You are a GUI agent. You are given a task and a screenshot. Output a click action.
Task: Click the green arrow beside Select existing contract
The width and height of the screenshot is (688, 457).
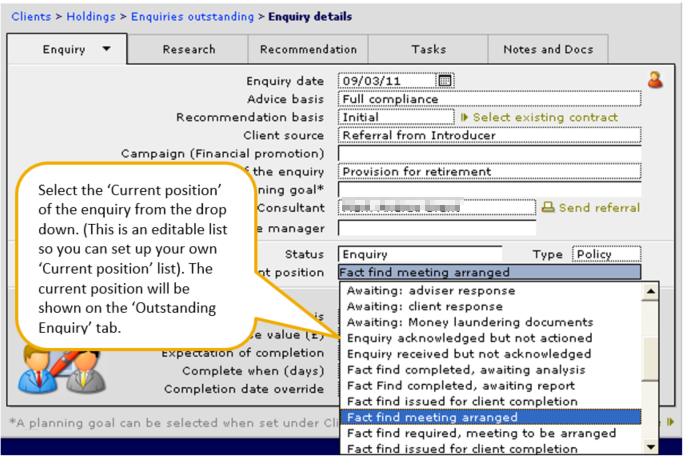coord(465,117)
